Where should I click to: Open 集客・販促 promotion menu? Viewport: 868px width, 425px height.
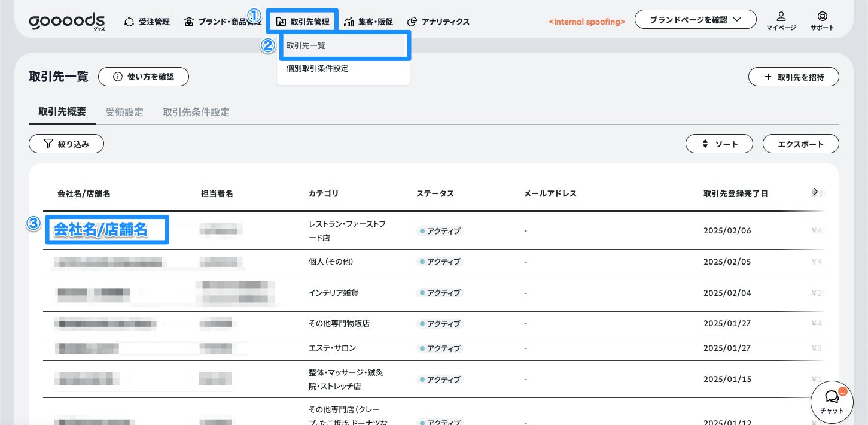[368, 22]
